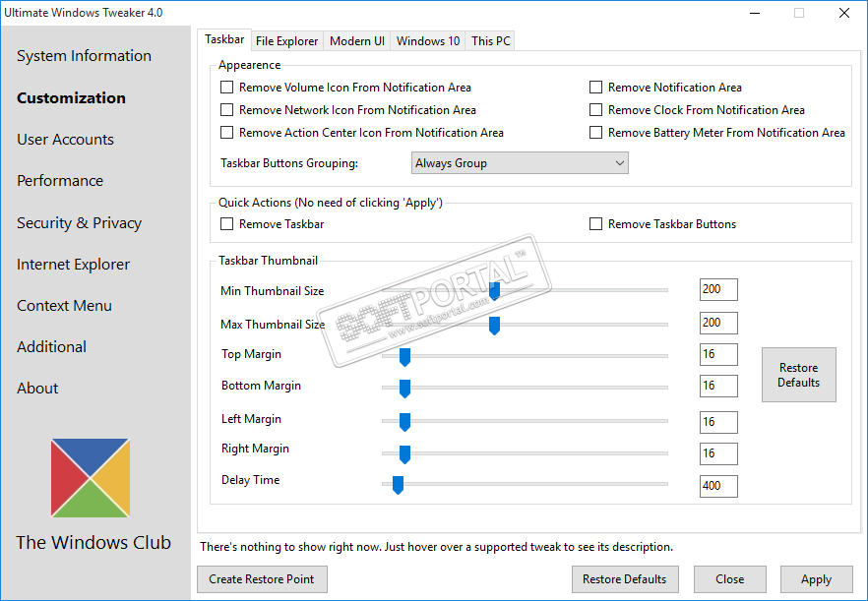
Task: Close the Ultimate Windows Tweaker window
Action: tap(844, 13)
